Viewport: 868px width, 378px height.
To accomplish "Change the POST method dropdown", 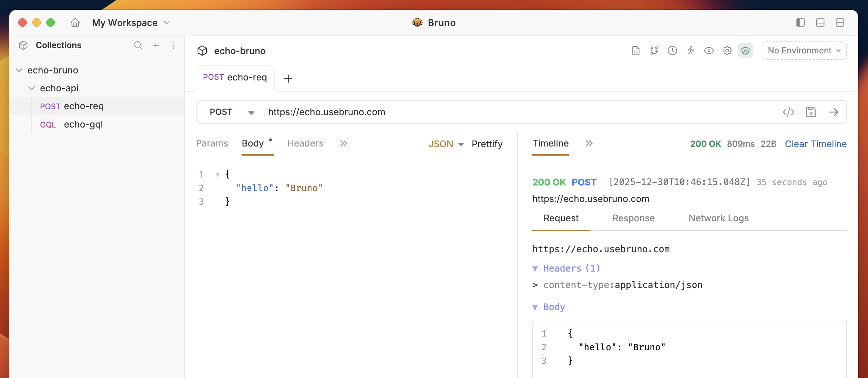I will (232, 112).
